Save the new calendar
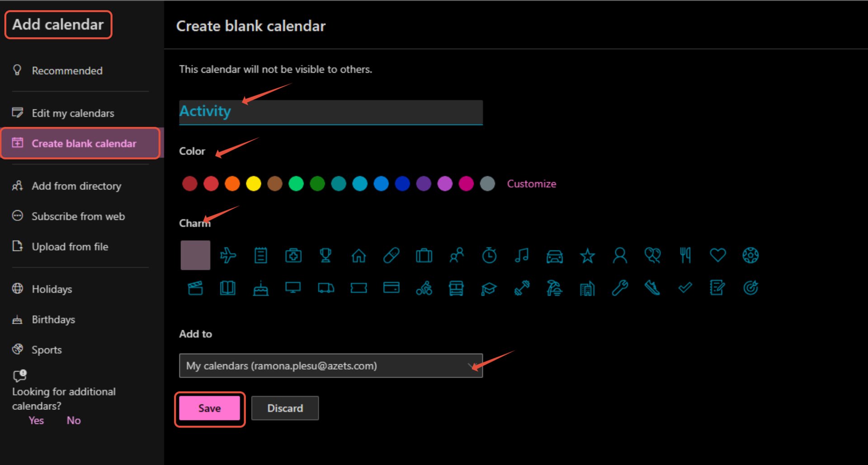The width and height of the screenshot is (868, 465). [210, 408]
